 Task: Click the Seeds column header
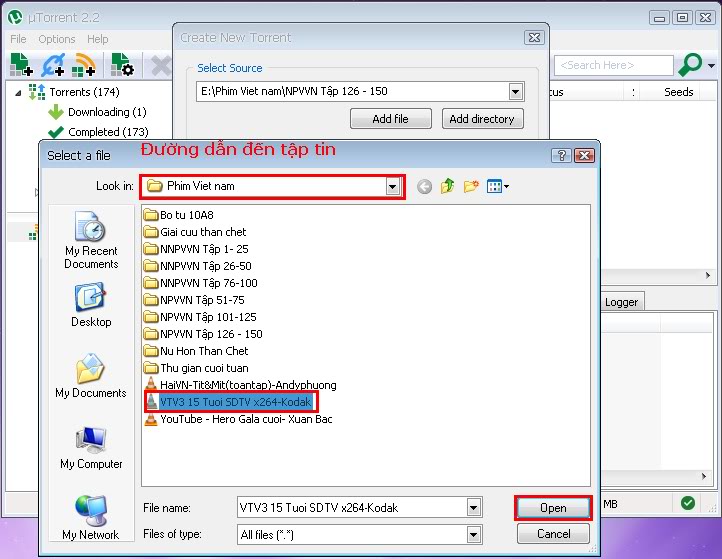[x=678, y=92]
